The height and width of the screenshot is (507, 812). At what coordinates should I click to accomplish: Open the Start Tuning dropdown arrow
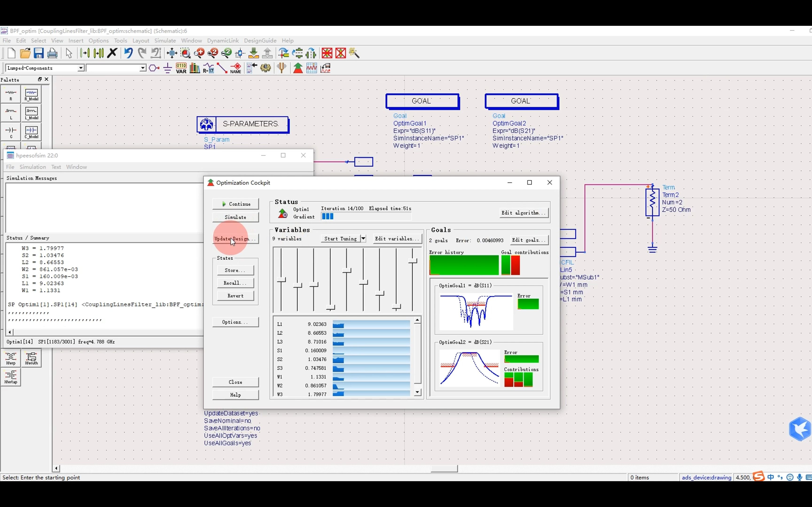363,238
